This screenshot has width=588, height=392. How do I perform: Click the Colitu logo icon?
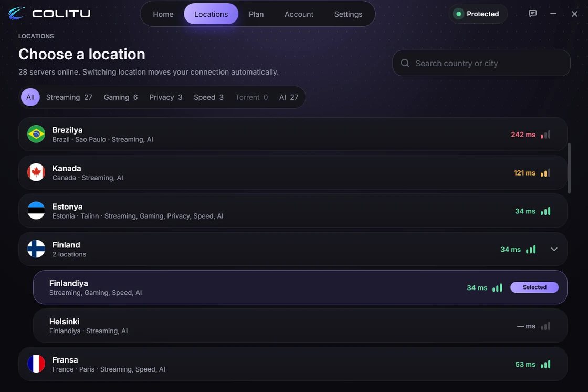pos(16,14)
